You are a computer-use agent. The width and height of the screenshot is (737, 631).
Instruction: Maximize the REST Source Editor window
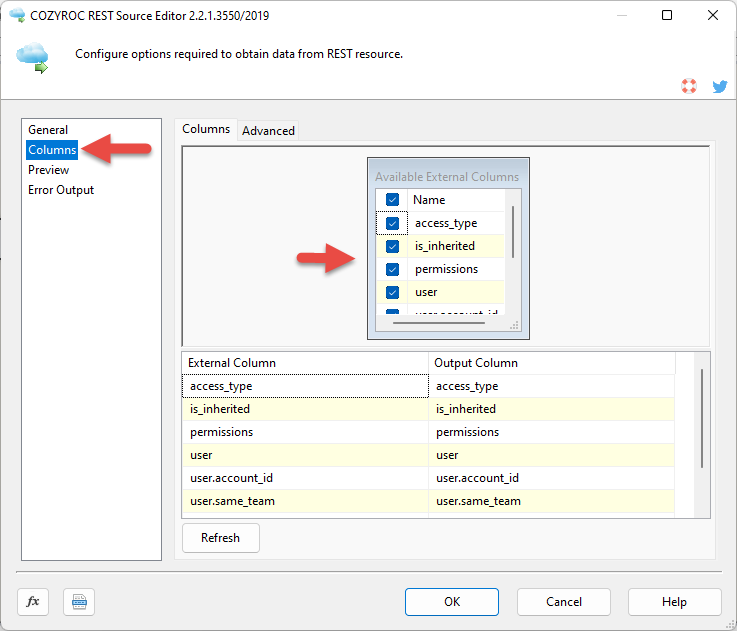pyautogui.click(x=666, y=16)
